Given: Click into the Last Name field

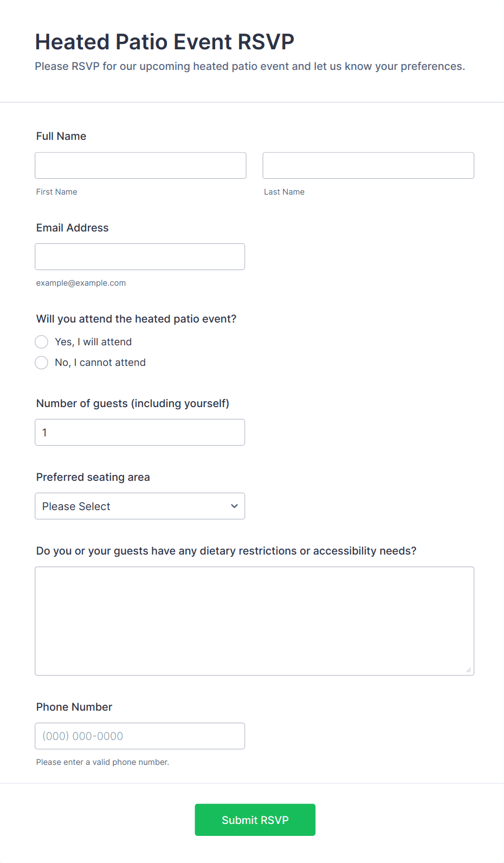Looking at the screenshot, I should [368, 166].
